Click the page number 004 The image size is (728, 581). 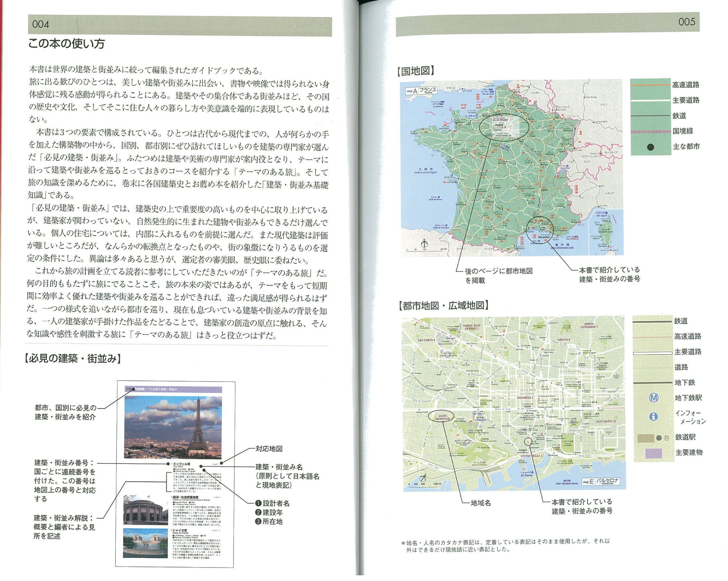(x=40, y=24)
